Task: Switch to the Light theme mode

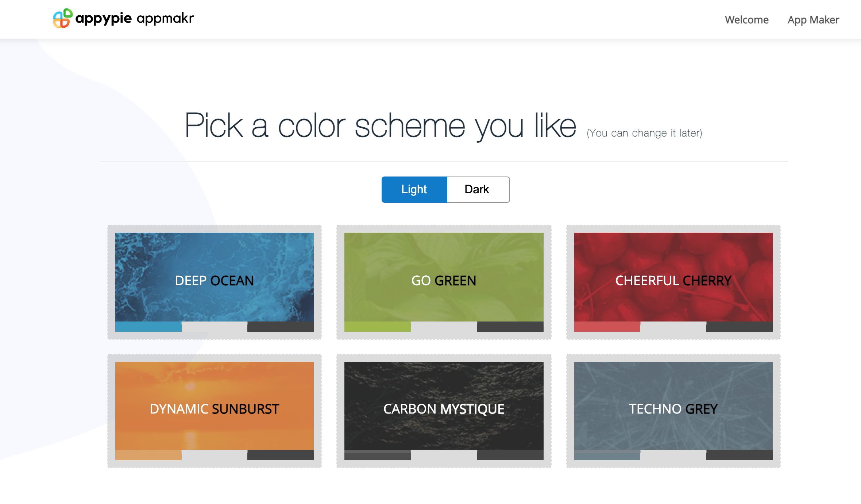Action: (x=414, y=189)
